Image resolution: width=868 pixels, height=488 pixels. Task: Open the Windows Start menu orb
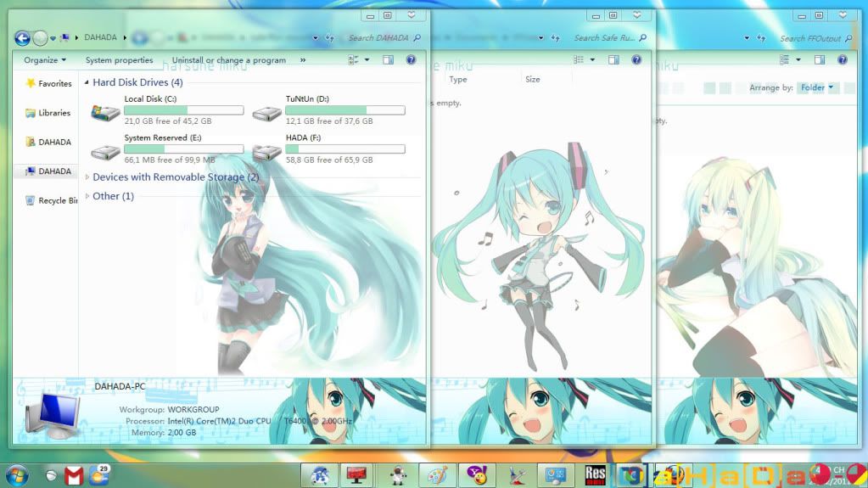[x=16, y=474]
